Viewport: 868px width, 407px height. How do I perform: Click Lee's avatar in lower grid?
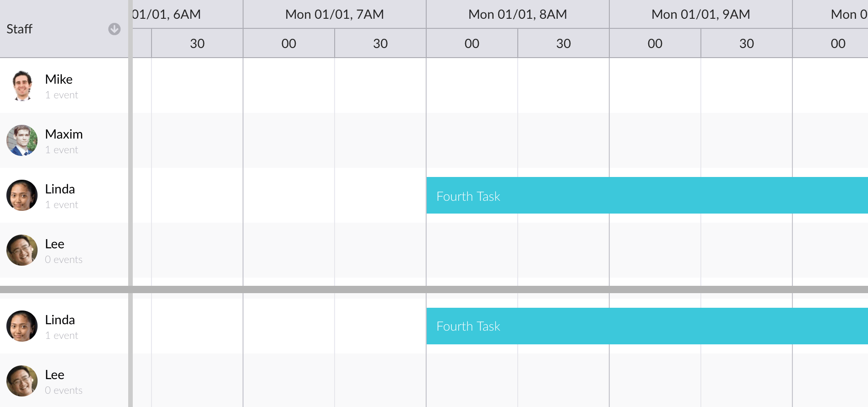(22, 381)
